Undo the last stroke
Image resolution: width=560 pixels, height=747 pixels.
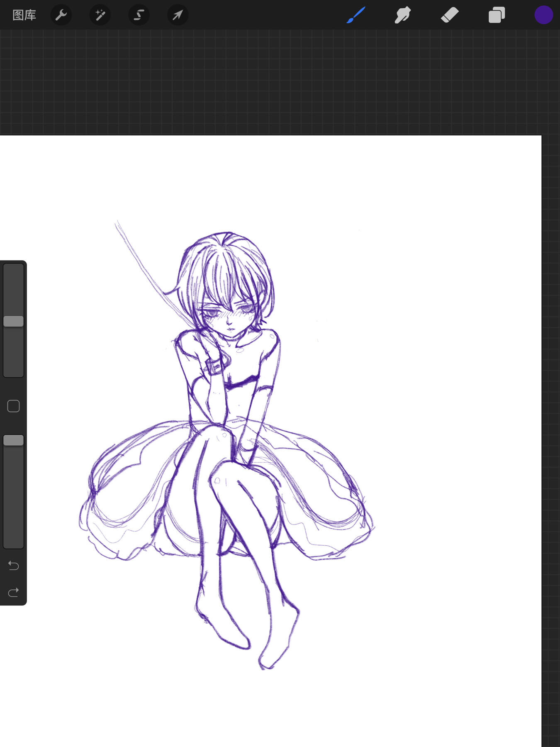pos(14,565)
